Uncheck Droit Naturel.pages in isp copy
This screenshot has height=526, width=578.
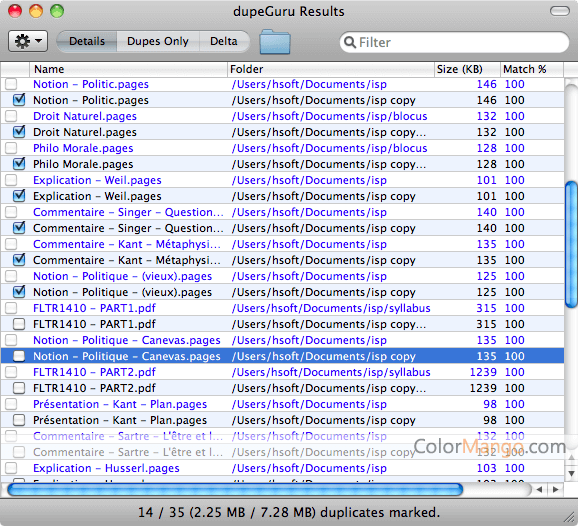click(19, 132)
